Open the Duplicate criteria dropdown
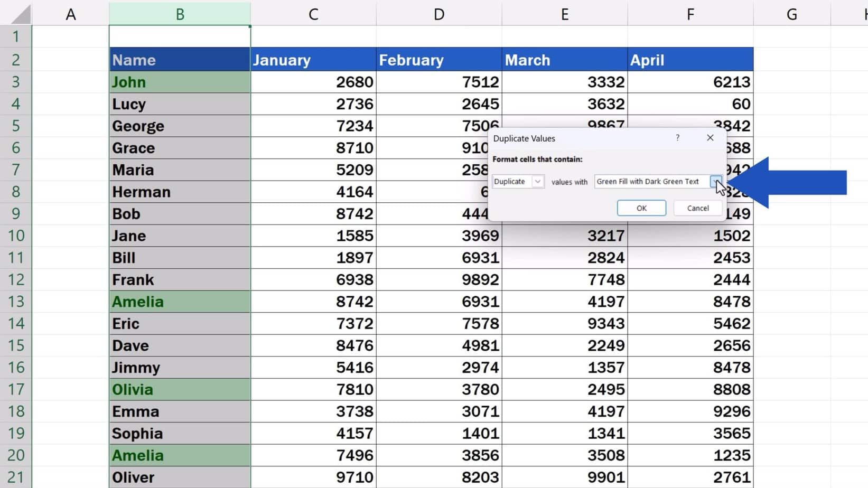This screenshot has width=868, height=488. 537,181
